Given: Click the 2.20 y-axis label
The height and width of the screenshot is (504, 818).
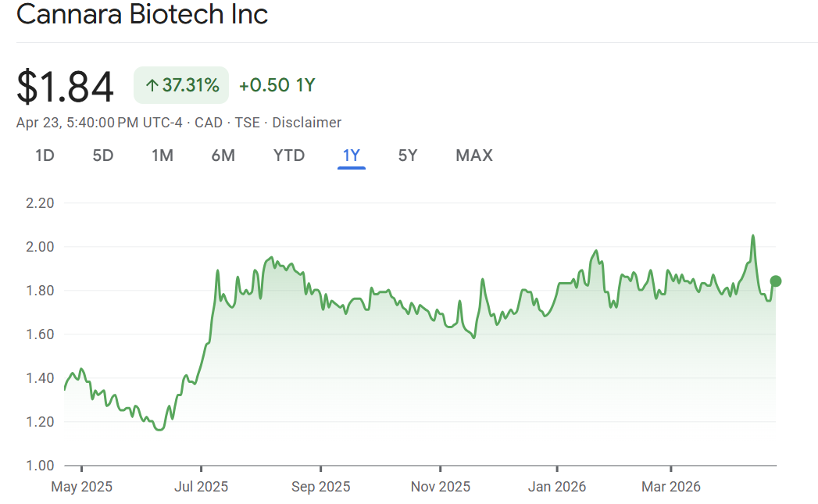Looking at the screenshot, I should (38, 203).
